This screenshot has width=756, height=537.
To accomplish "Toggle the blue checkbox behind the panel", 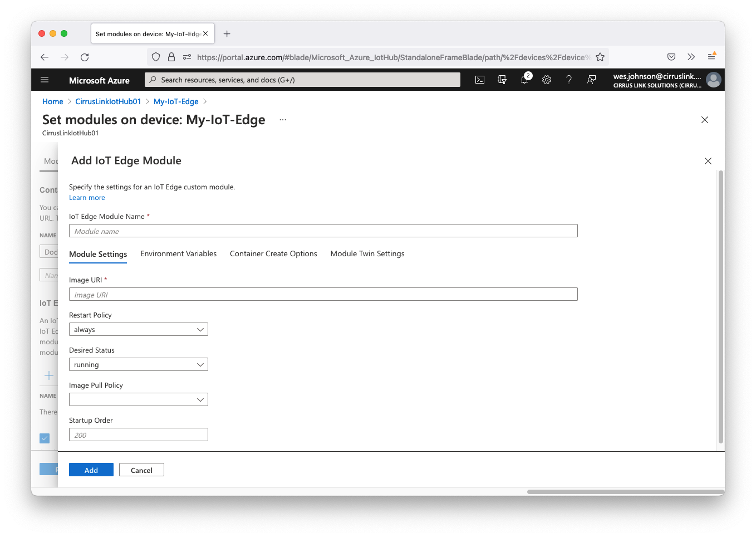I will coord(45,438).
